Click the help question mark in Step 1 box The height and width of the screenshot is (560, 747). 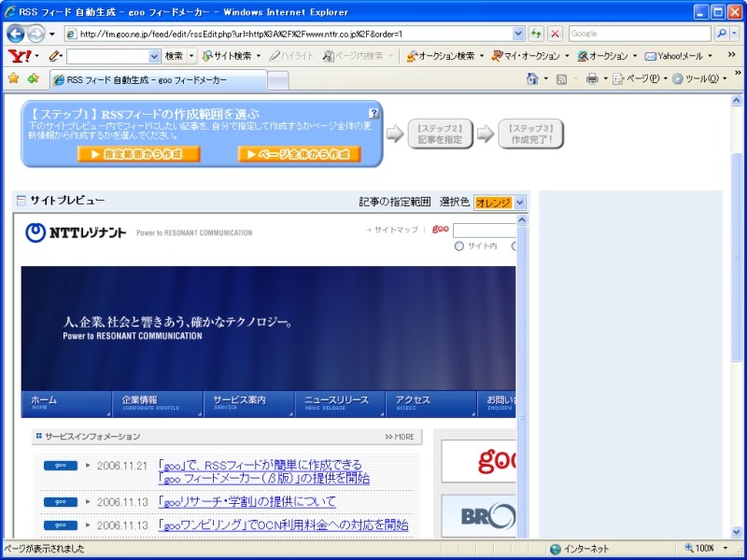(373, 113)
